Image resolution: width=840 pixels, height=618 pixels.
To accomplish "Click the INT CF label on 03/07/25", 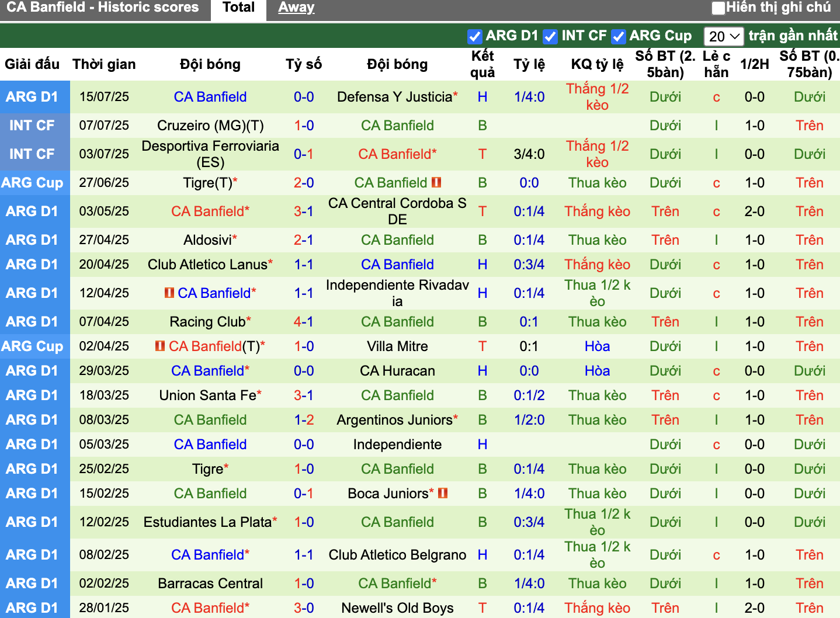I will (32, 154).
